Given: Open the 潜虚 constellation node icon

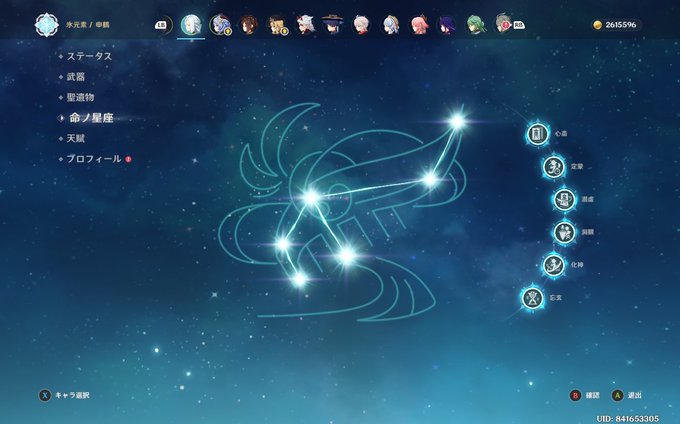Looking at the screenshot, I should tap(564, 199).
